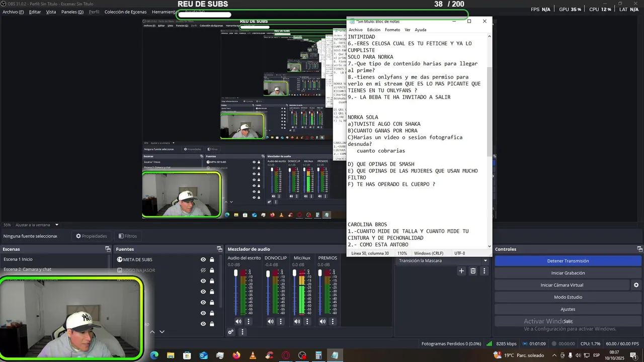Open source Filtros button
This screenshot has width=644, height=362.
coord(128,236)
